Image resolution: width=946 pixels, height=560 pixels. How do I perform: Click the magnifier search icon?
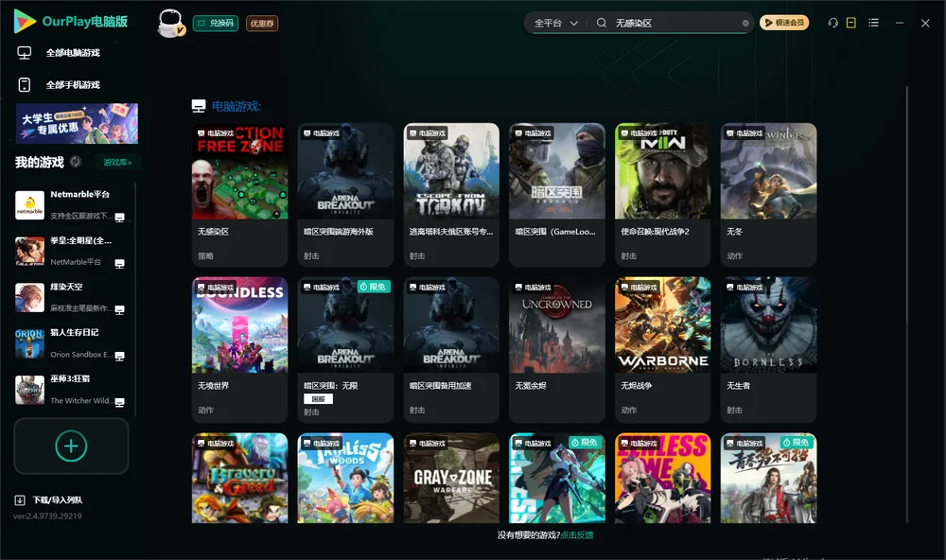point(602,23)
